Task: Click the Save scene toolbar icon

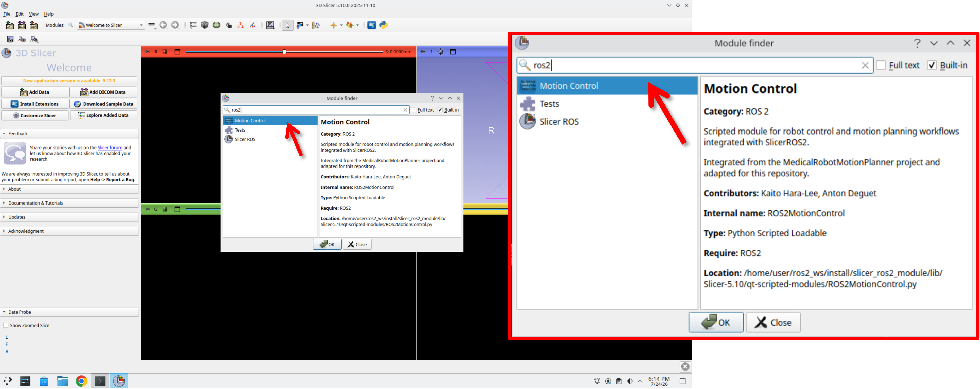Action: 34,25
